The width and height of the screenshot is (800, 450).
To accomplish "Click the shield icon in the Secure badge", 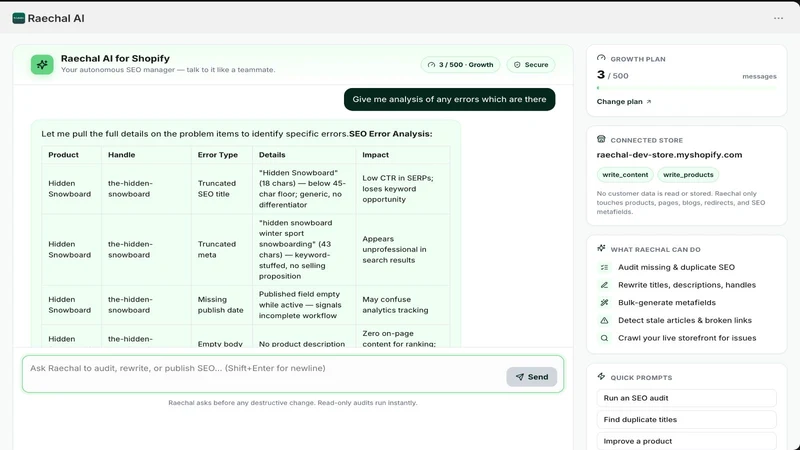I will coord(517,65).
